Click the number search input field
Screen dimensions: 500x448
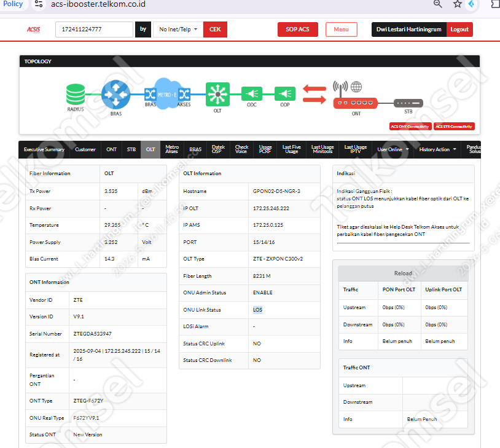click(x=94, y=29)
